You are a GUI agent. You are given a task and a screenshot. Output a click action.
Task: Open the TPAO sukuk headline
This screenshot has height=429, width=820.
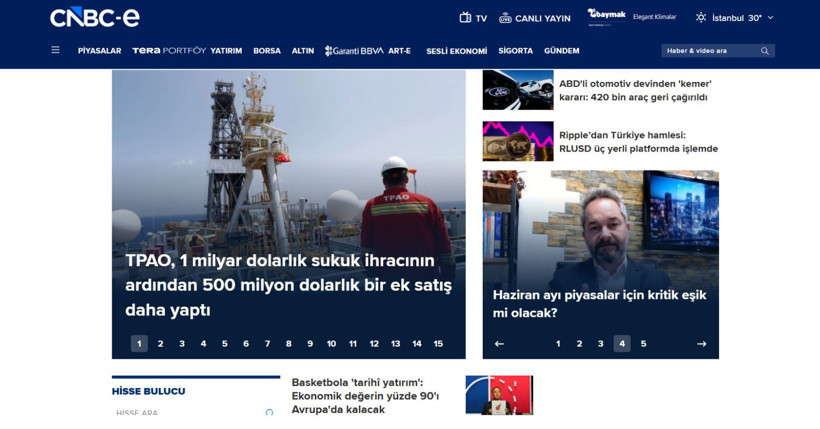tap(288, 285)
